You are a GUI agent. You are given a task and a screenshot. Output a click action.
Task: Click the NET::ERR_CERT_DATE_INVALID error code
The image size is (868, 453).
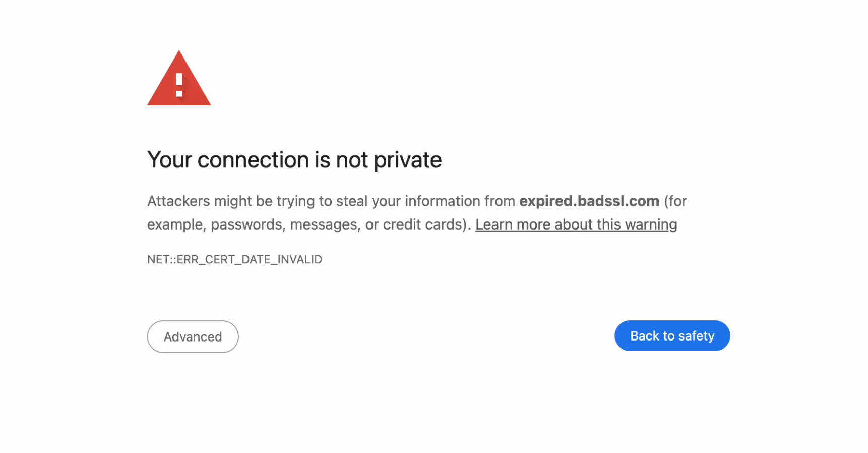click(x=234, y=259)
